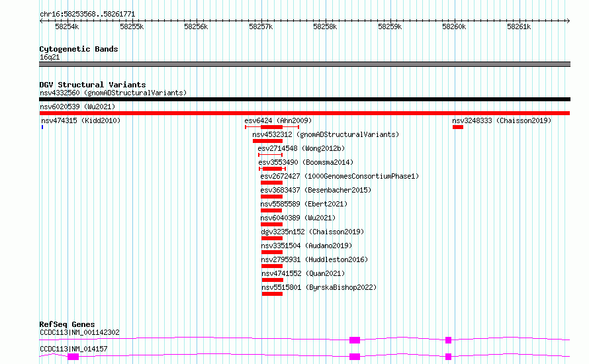Image resolution: width=589 pixels, height=364 pixels.
Task: Click the red nsv3248333 variant bar
Action: point(458,127)
